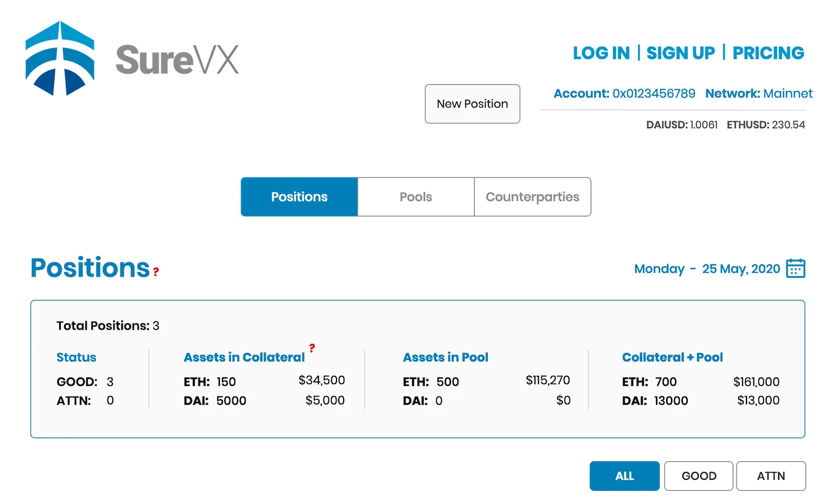Show ALL positions filter
This screenshot has height=504, width=833.
(624, 476)
